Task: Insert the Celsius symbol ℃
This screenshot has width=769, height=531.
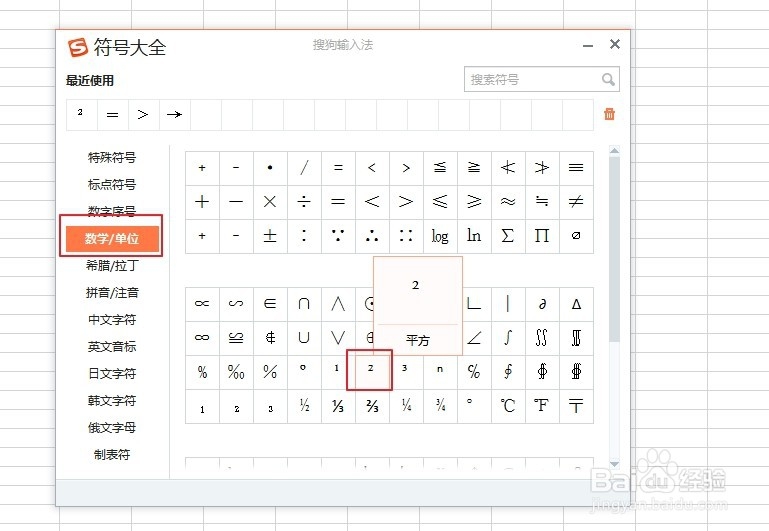Action: [508, 406]
